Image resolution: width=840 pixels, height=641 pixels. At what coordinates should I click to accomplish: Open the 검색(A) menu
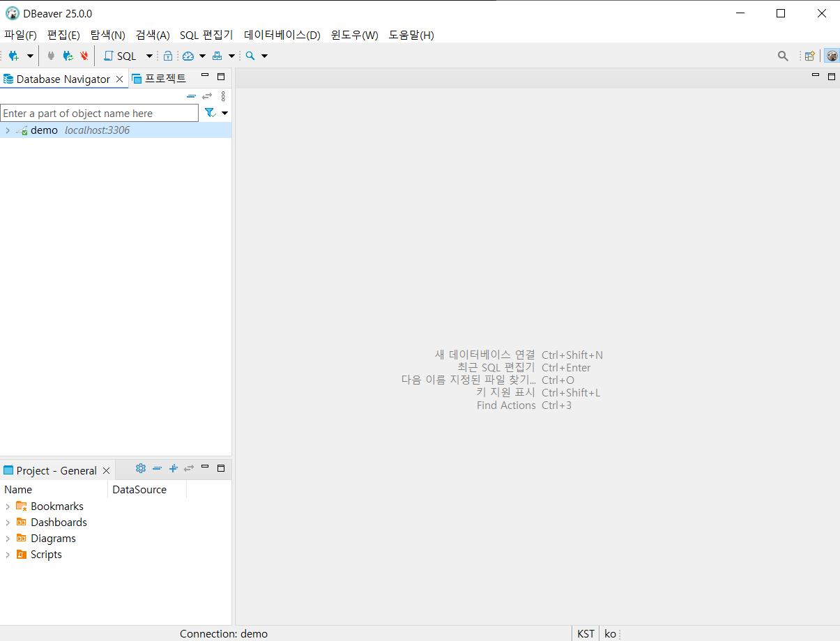[x=153, y=35]
